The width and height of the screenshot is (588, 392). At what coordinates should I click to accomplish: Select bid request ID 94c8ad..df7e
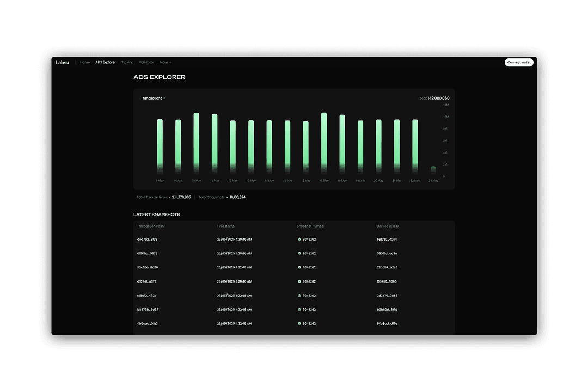[387, 324]
